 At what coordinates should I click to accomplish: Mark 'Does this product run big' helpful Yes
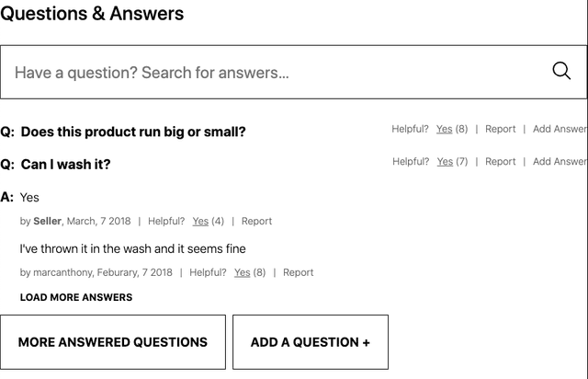pos(444,129)
